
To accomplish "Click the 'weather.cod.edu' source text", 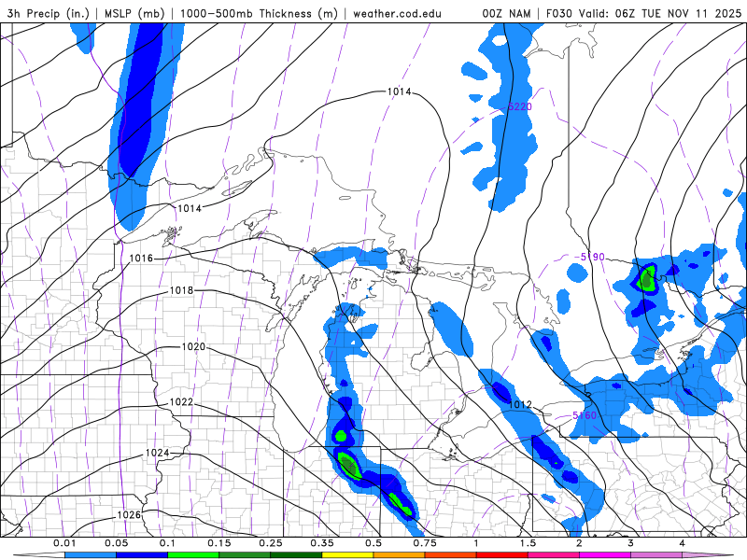I will (397, 13).
